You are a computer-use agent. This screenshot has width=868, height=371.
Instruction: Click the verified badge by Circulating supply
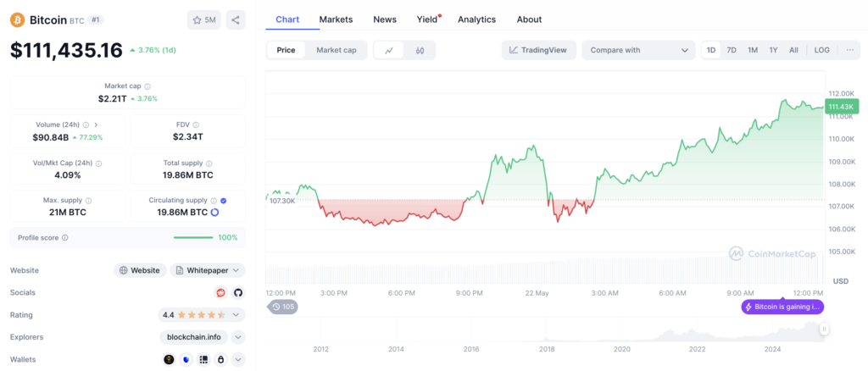[224, 201]
